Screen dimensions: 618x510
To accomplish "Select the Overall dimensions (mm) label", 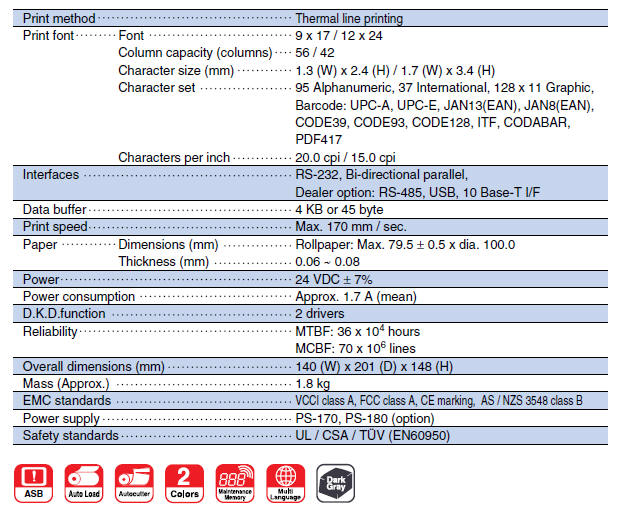I will click(93, 366).
